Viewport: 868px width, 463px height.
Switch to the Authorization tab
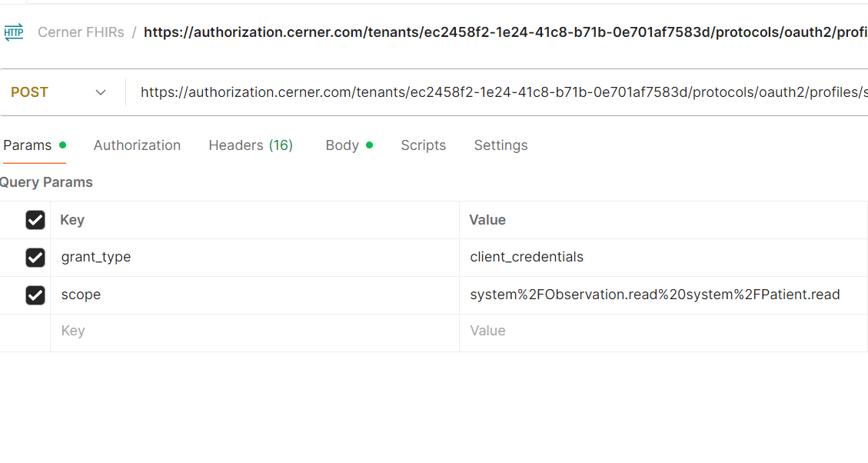point(137,145)
